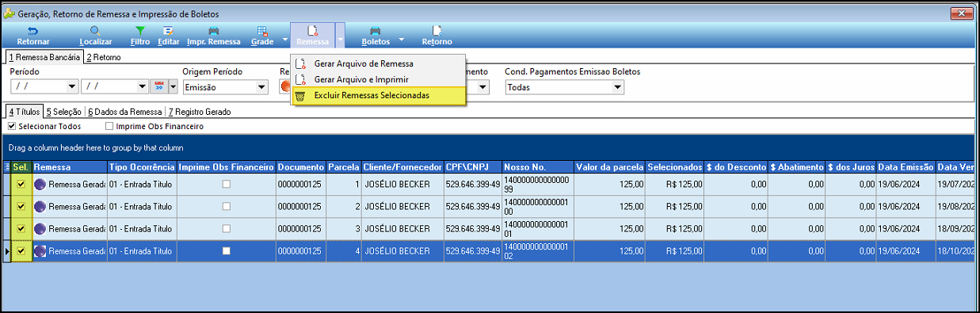980x313 pixels.
Task: Click the Retorno toolbar icon
Action: (x=437, y=30)
